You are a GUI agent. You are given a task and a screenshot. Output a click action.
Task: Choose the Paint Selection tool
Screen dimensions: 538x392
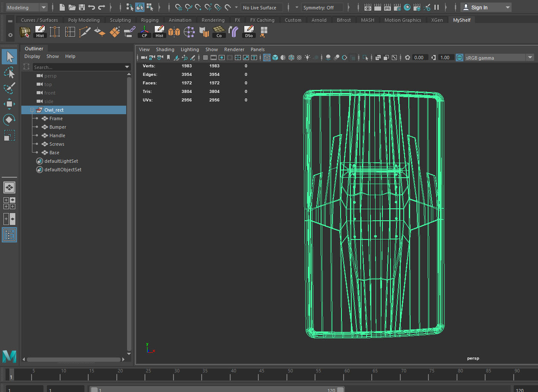pyautogui.click(x=9, y=88)
